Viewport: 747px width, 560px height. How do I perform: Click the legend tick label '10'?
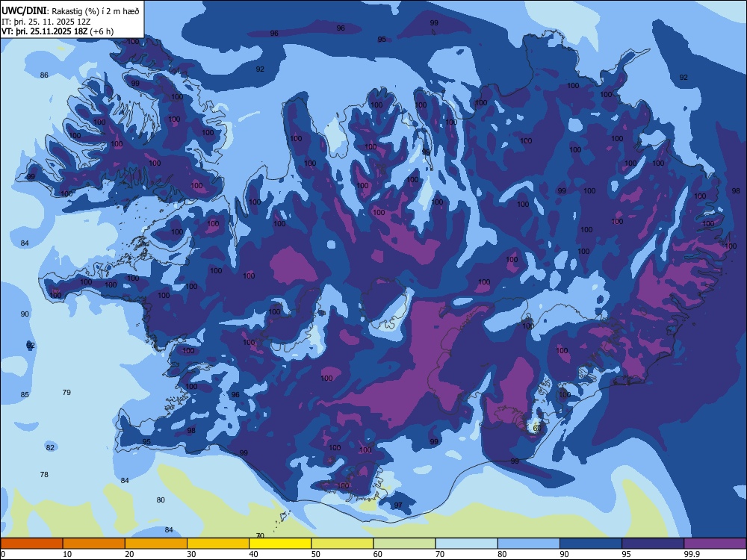67,554
